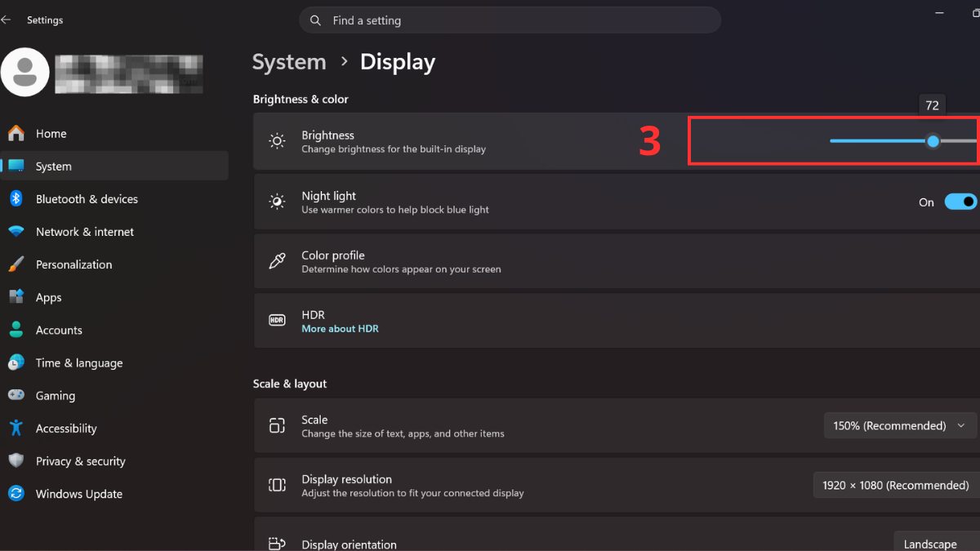Open Windows Update settings
This screenshot has height=551, width=980.
pyautogui.click(x=114, y=493)
